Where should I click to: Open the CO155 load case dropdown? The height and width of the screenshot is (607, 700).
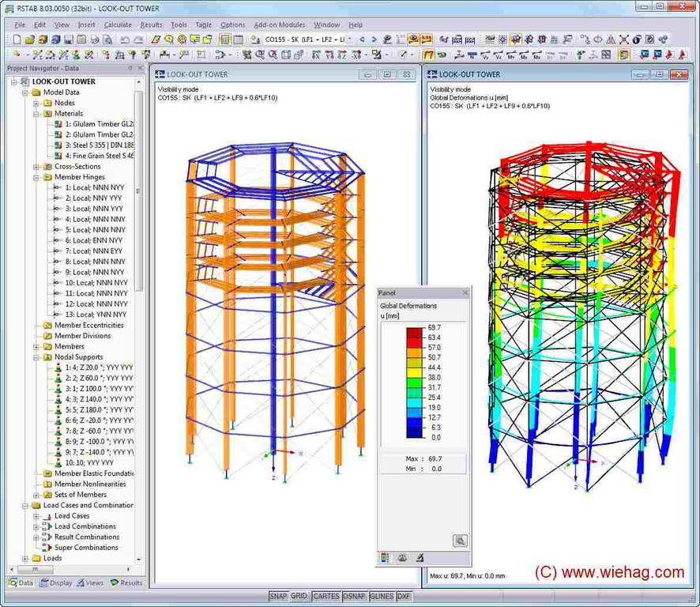coord(349,40)
